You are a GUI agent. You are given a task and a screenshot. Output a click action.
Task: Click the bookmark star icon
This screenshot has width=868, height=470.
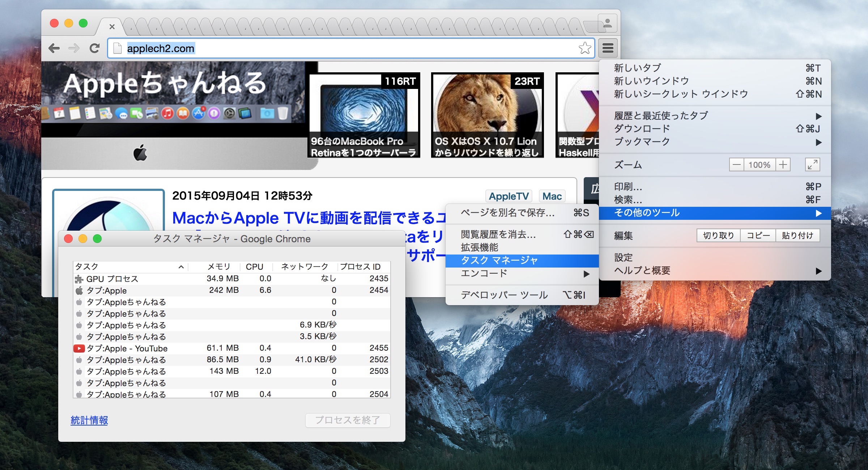tap(584, 48)
